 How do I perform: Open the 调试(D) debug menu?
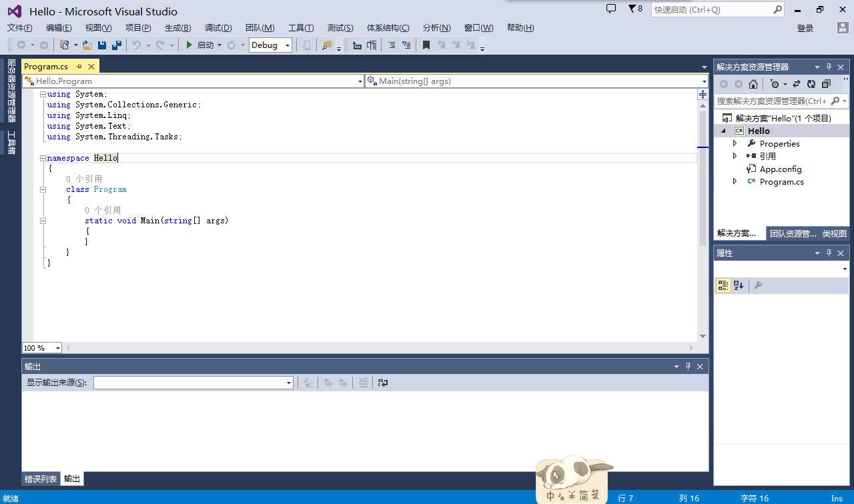pyautogui.click(x=218, y=27)
